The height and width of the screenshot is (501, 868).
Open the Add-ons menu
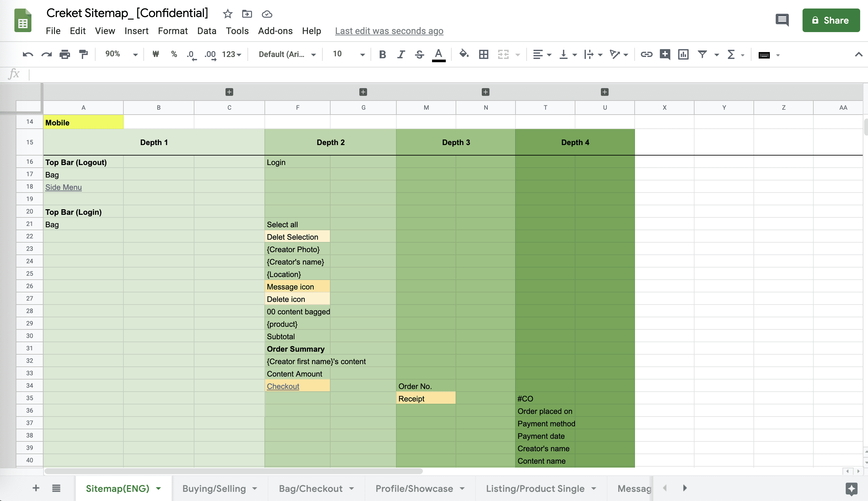click(x=275, y=31)
